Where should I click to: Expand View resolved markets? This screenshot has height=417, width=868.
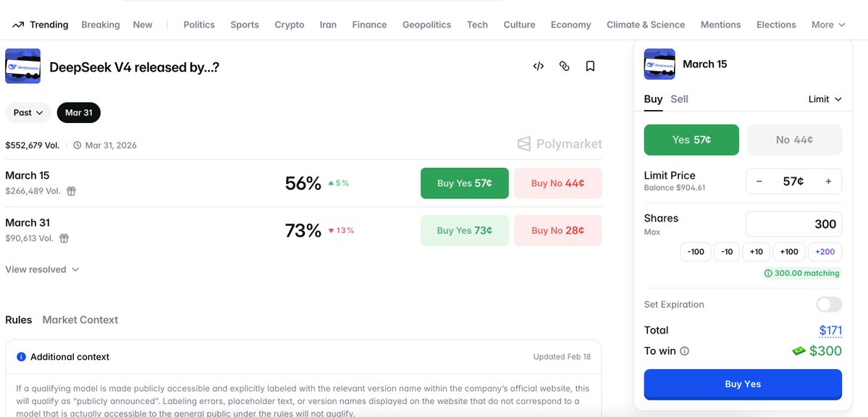tap(42, 269)
